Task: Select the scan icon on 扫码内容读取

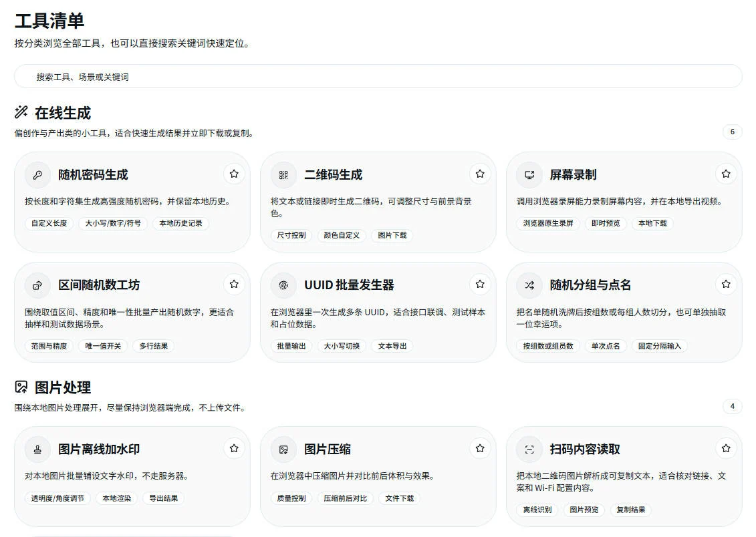Action: (529, 449)
